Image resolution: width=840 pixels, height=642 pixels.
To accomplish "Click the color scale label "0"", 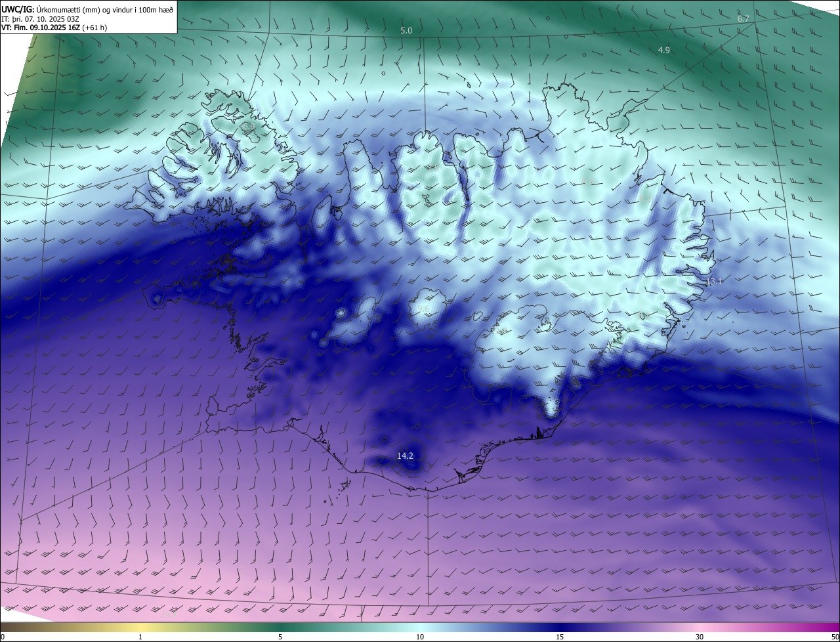I will pos(3,637).
